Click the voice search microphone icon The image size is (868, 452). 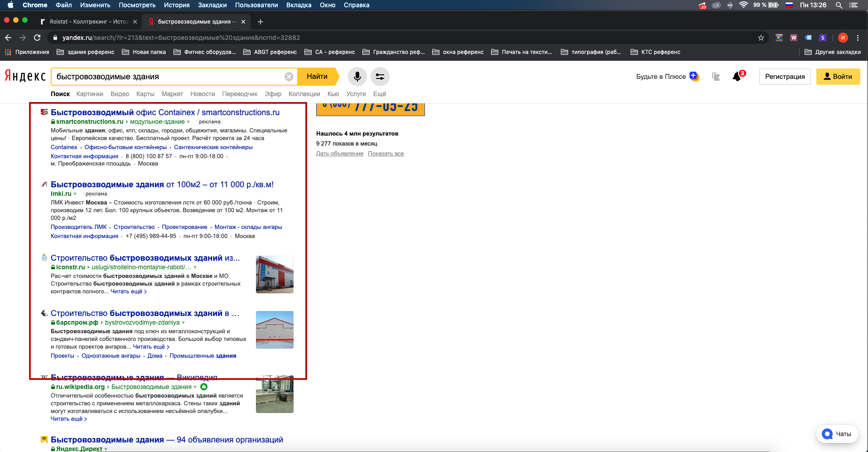click(x=357, y=77)
